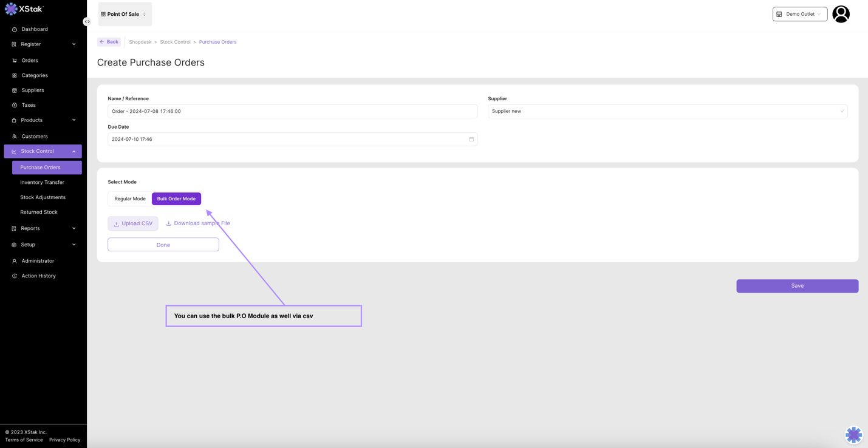Screen dimensions: 868x448
Task: Click the XStak logo in sidebar
Action: [x=24, y=9]
